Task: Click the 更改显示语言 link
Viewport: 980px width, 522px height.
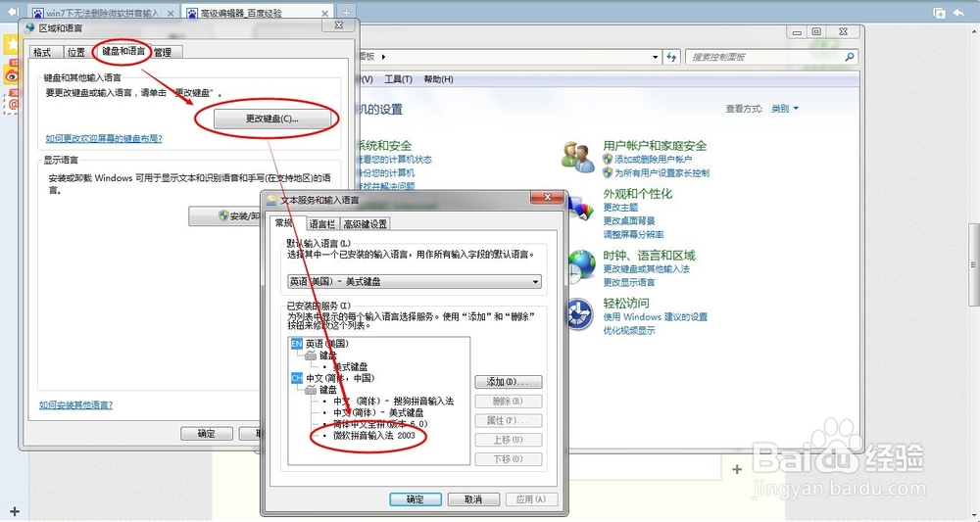Action: tap(629, 283)
